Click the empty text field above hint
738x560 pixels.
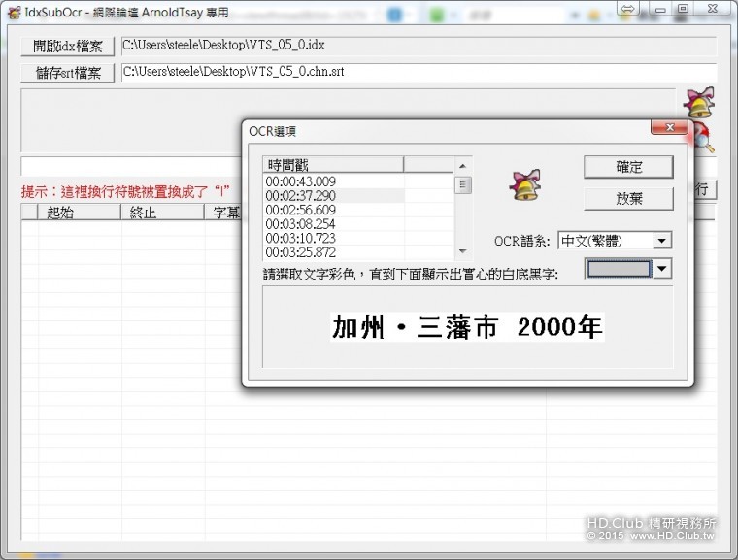[x=131, y=166]
